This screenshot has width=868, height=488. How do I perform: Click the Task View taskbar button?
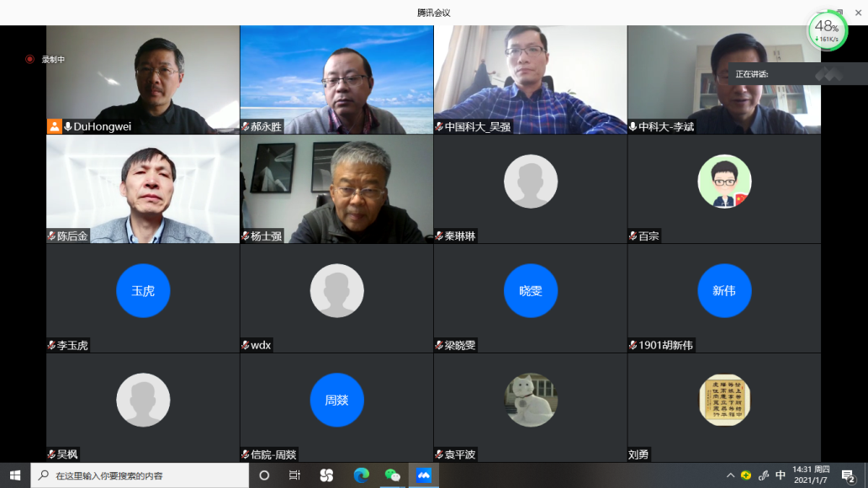coord(294,475)
